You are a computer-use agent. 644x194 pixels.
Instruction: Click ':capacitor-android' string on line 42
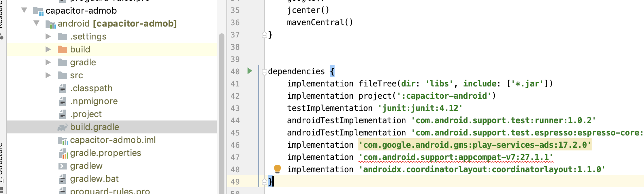pos(444,96)
